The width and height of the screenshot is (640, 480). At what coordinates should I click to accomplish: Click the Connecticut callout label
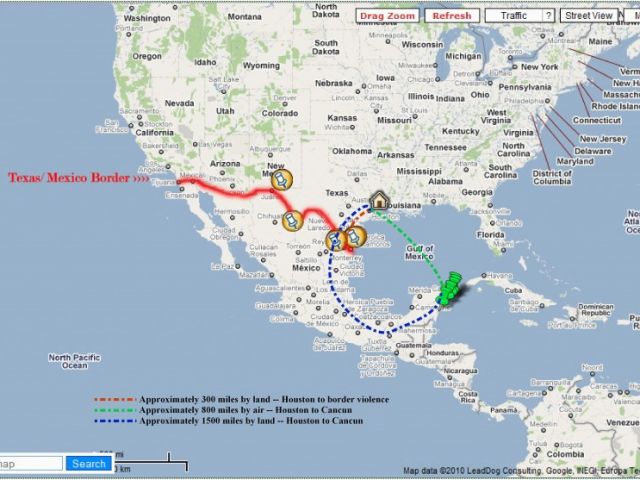click(597, 120)
